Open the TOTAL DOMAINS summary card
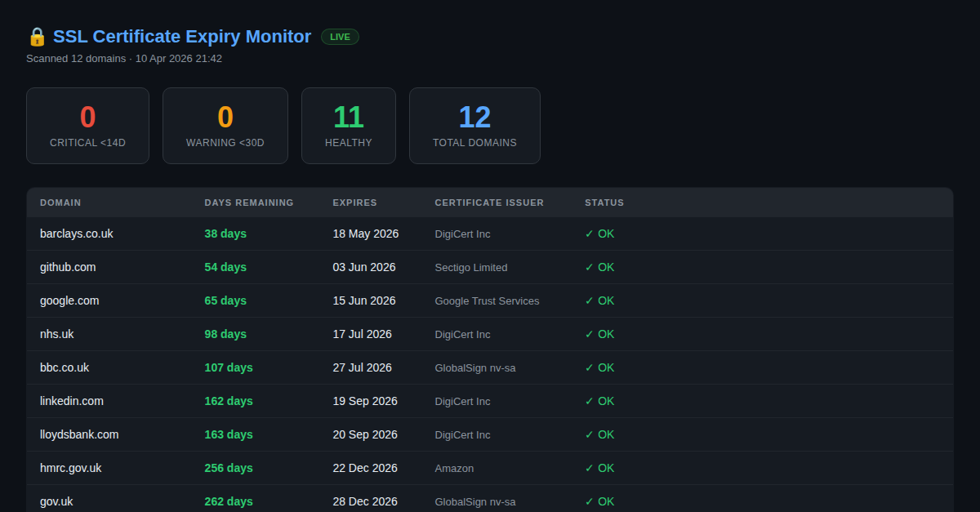 pyautogui.click(x=474, y=126)
